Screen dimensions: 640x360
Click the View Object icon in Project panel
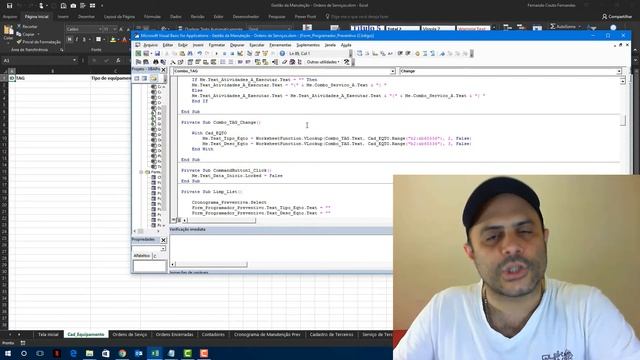tap(144, 78)
